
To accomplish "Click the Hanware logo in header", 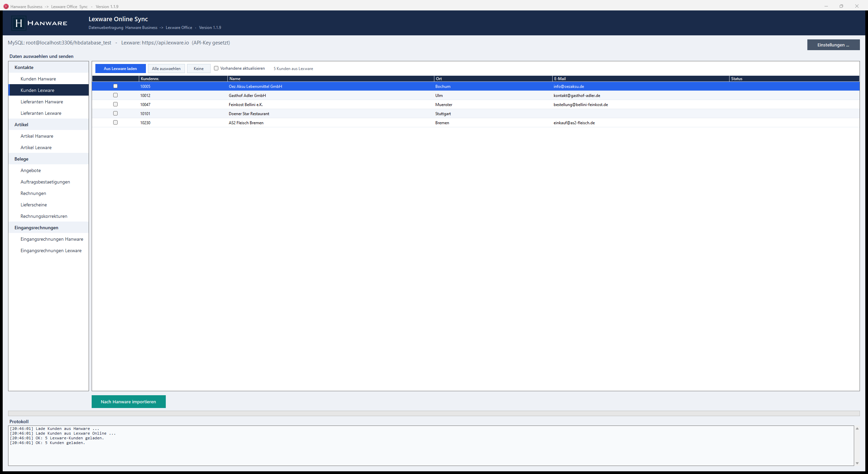I will pos(40,23).
